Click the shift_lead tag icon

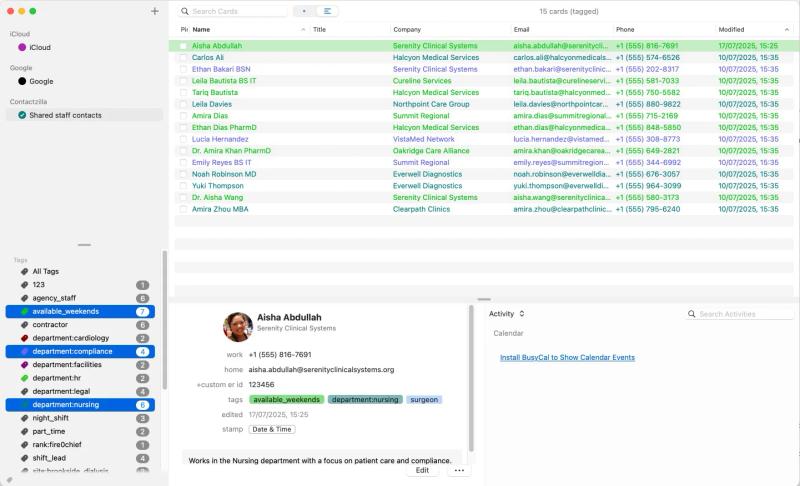pyautogui.click(x=24, y=458)
